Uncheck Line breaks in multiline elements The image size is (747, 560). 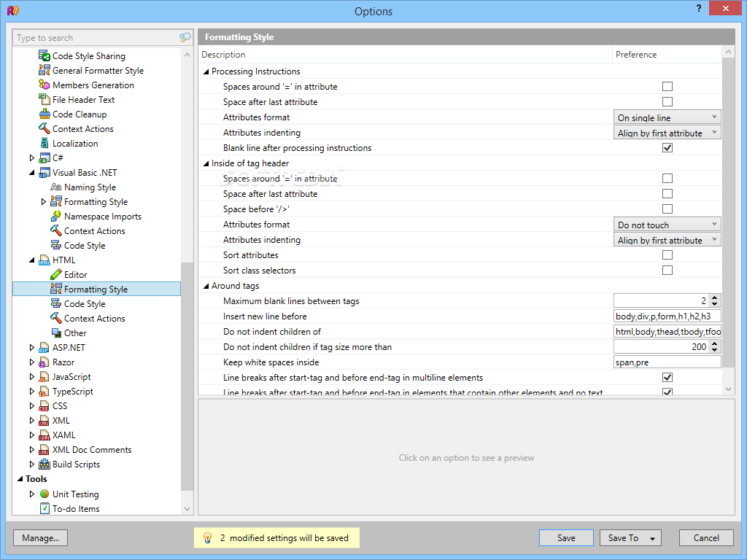click(667, 377)
